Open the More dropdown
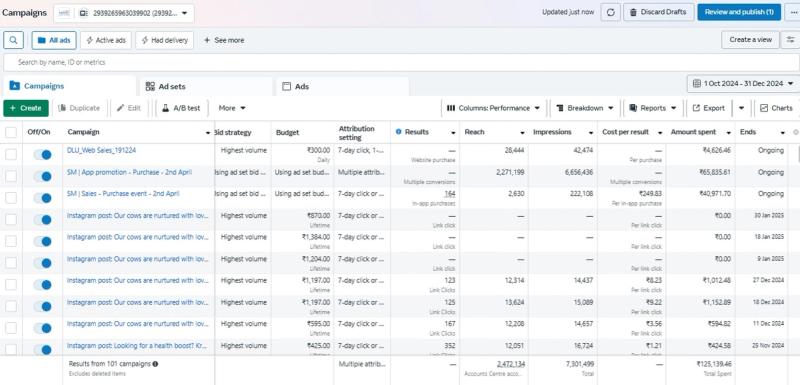The width and height of the screenshot is (800, 385). click(232, 108)
